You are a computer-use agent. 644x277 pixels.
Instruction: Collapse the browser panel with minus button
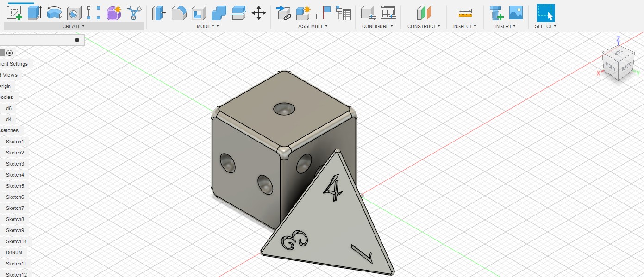pos(77,40)
